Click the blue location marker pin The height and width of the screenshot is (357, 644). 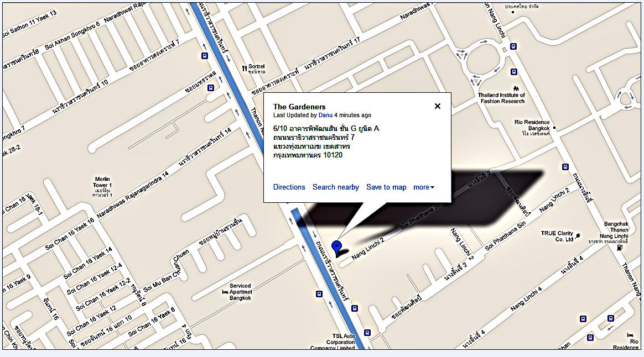(x=336, y=247)
